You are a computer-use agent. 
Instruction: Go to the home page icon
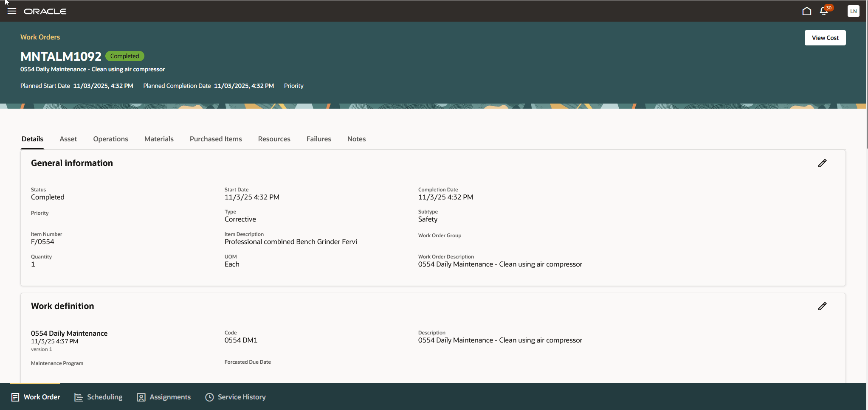pyautogui.click(x=807, y=11)
